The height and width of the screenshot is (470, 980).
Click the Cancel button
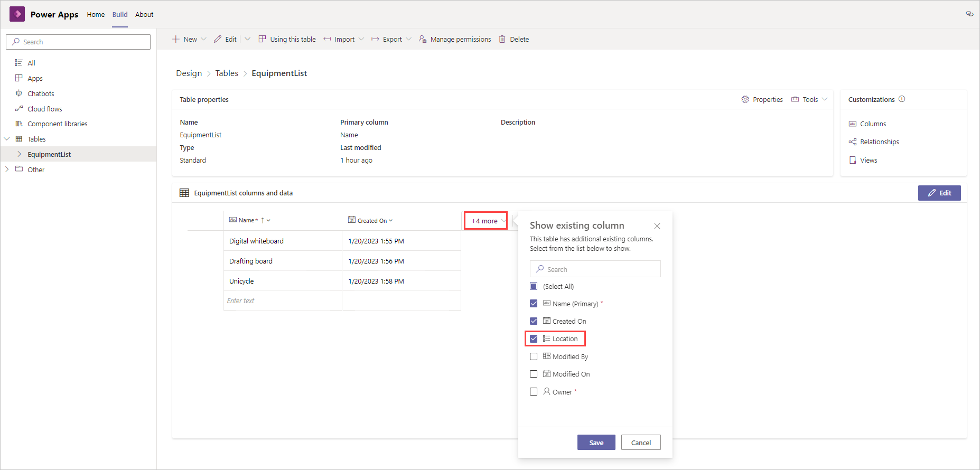tap(641, 443)
